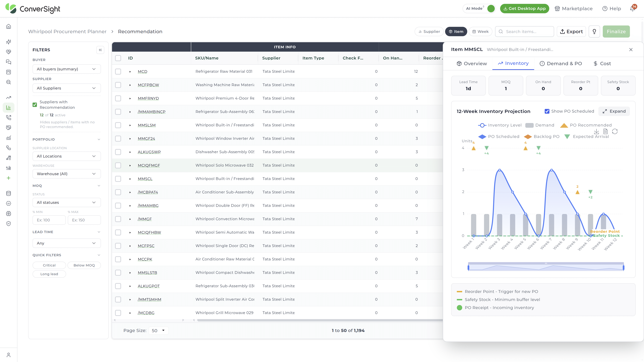
Task: Click the lightbulb insights icon
Action: 594,32
